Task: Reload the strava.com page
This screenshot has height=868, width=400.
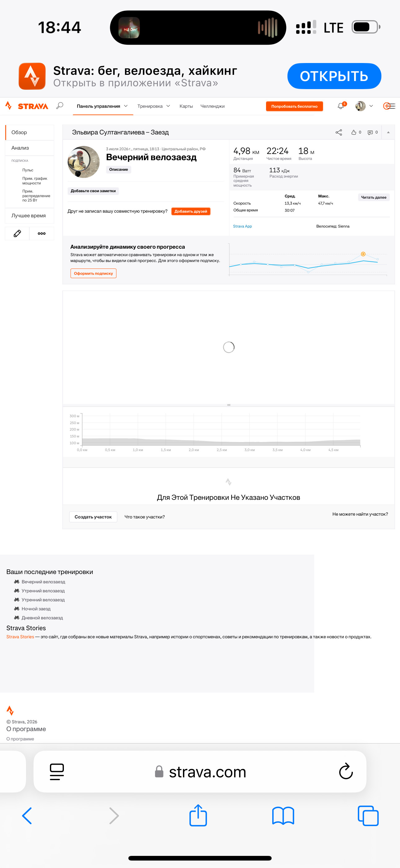Action: (345, 771)
